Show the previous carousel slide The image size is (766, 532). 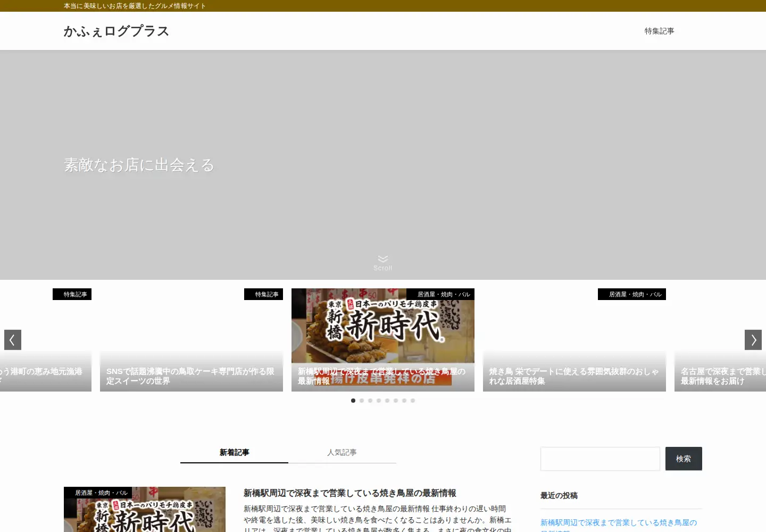coord(13,340)
